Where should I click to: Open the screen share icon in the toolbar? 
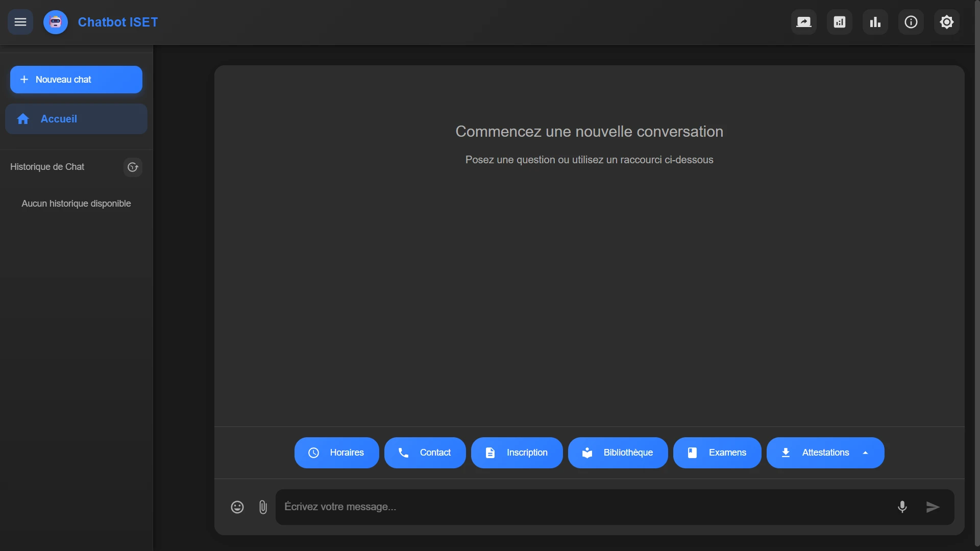pyautogui.click(x=803, y=22)
